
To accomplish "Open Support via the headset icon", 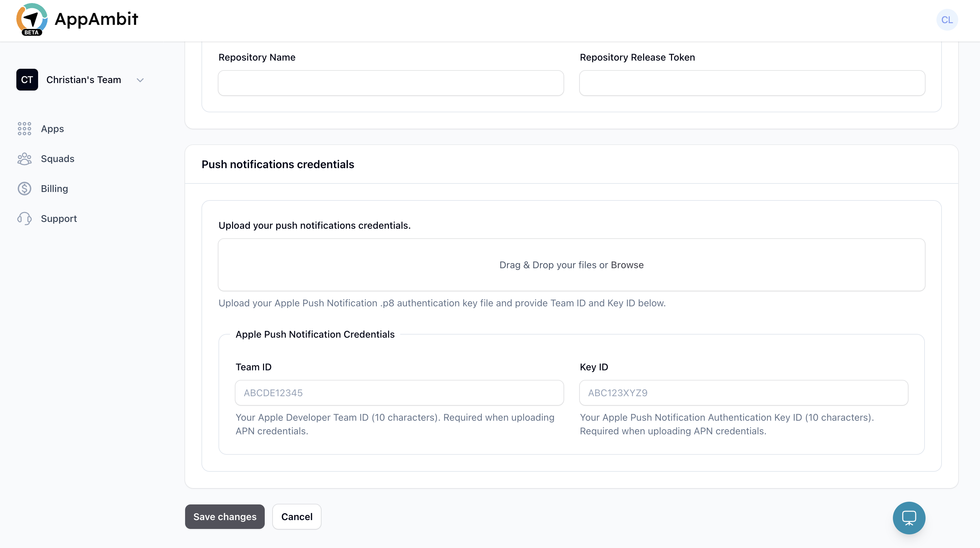I will [24, 219].
